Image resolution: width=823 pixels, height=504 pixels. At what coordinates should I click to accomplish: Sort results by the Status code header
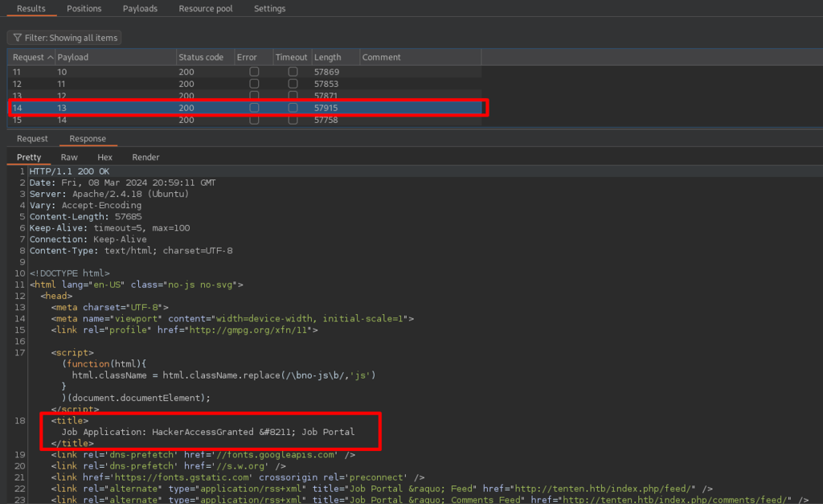click(x=201, y=58)
